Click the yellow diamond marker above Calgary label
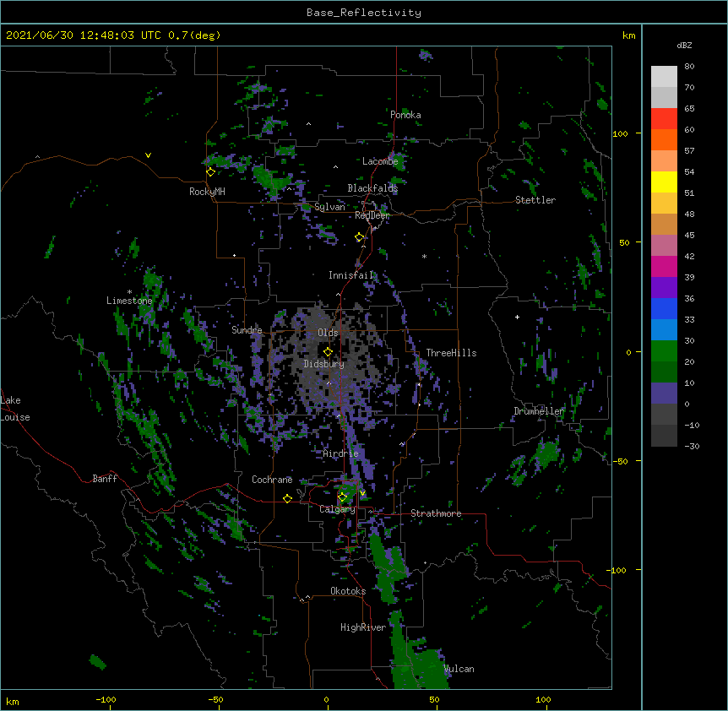Screen dimensions: 728x711 click(343, 497)
